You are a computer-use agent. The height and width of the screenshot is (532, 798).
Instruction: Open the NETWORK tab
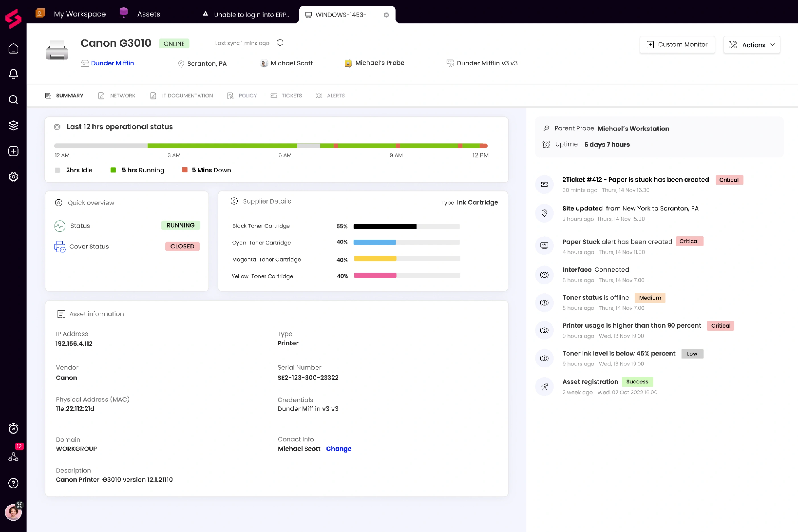point(117,96)
